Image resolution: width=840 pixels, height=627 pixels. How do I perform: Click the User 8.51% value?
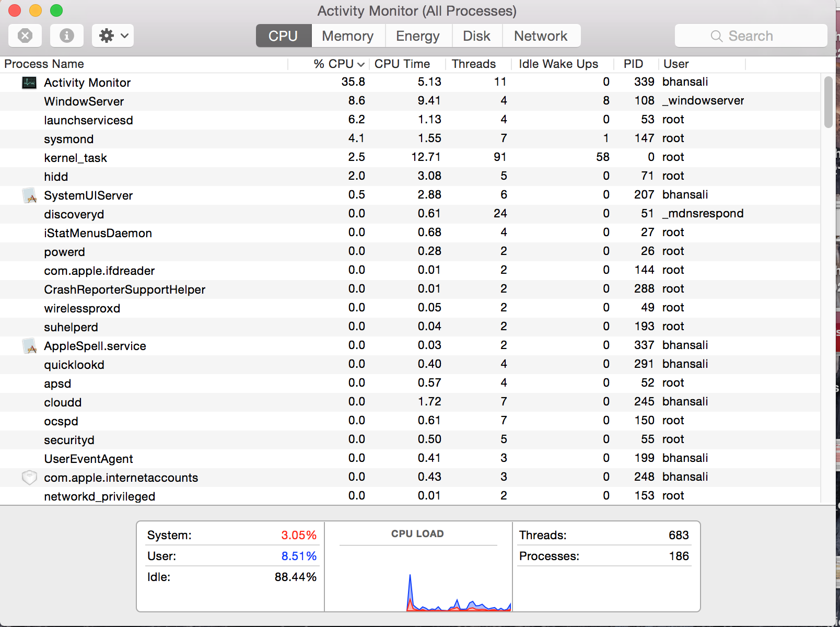pos(299,556)
